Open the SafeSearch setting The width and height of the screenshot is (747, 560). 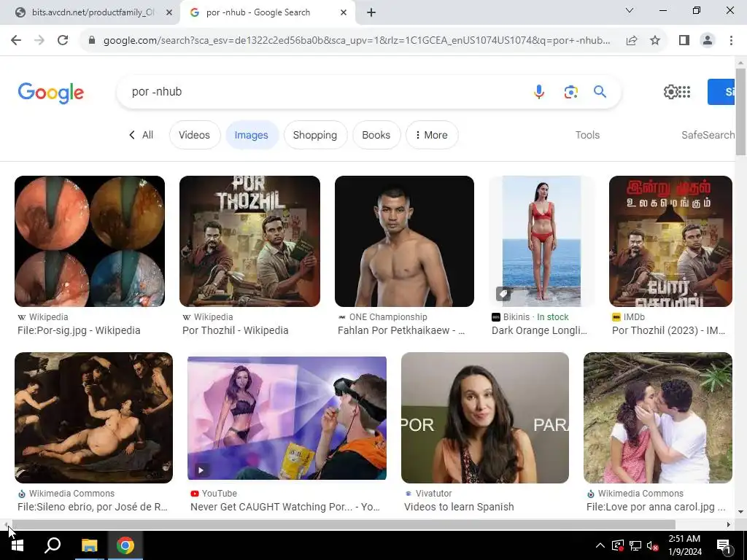coord(708,135)
